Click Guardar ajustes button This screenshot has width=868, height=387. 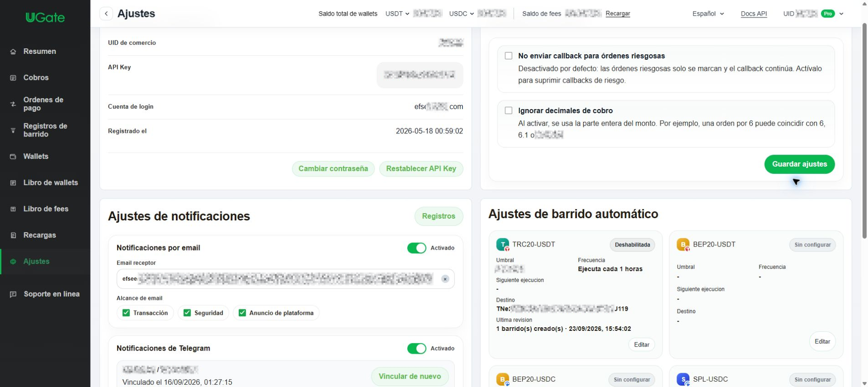[799, 164]
